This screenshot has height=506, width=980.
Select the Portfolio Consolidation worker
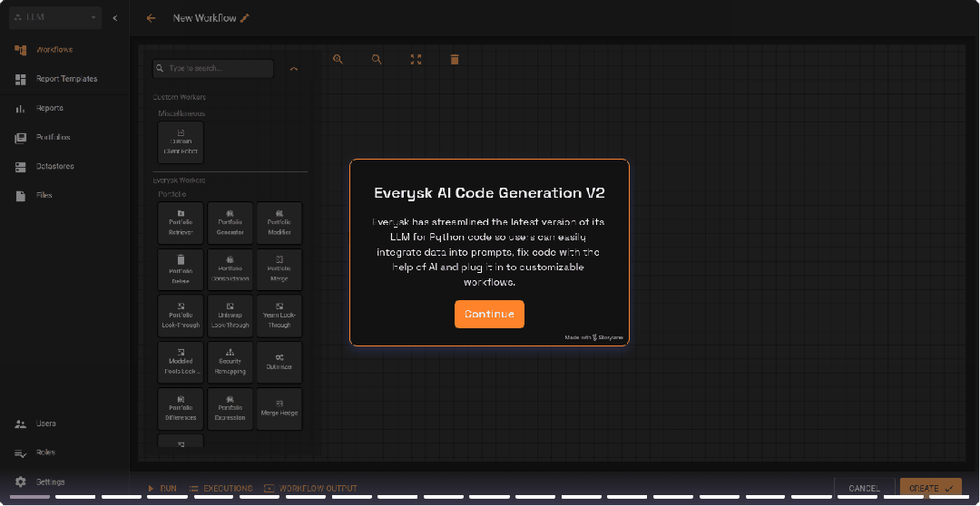pyautogui.click(x=230, y=270)
